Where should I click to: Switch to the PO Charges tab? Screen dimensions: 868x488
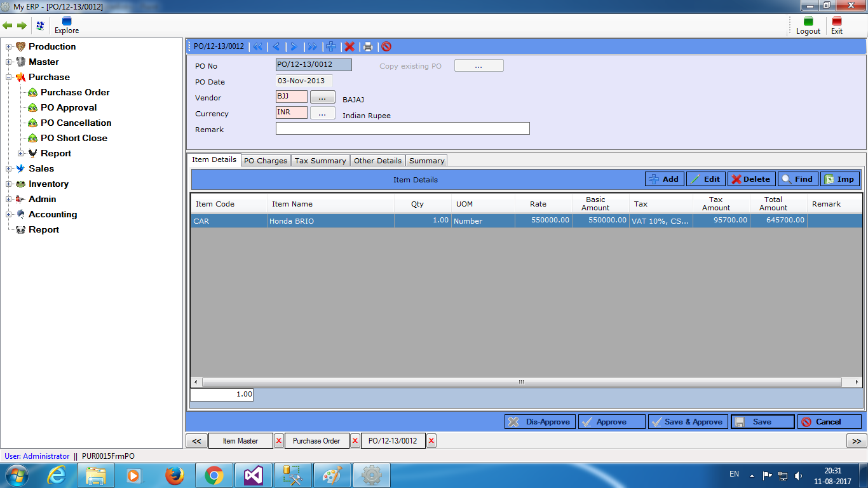click(266, 161)
